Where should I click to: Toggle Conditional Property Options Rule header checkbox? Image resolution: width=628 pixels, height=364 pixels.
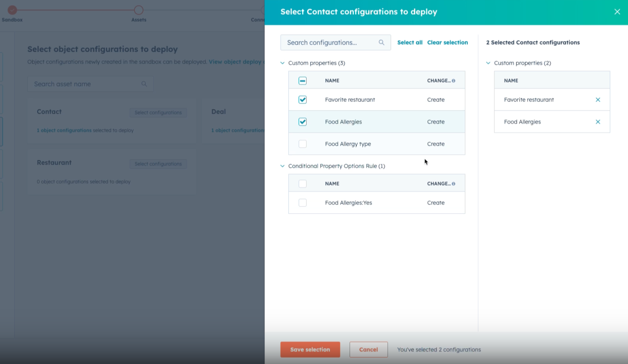302,184
